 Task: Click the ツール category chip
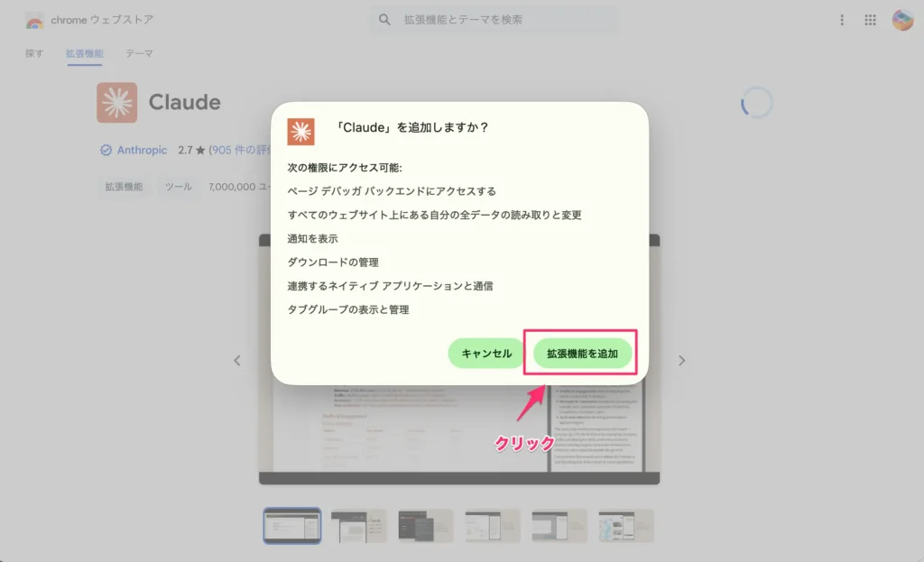click(x=179, y=187)
